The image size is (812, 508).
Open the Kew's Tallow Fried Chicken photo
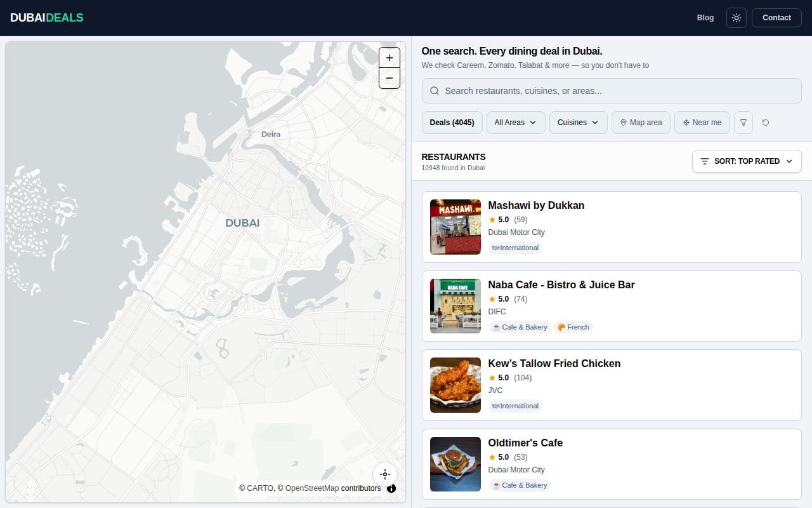[x=455, y=385]
